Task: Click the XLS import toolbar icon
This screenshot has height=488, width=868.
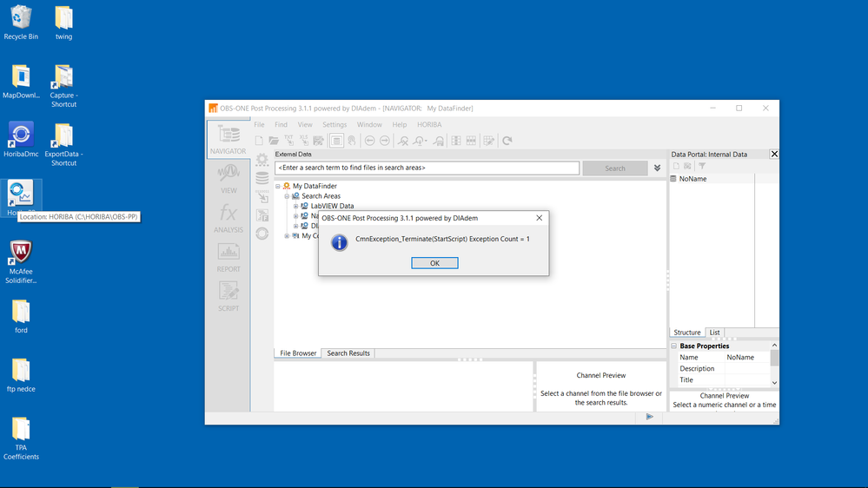Action: pos(304,141)
